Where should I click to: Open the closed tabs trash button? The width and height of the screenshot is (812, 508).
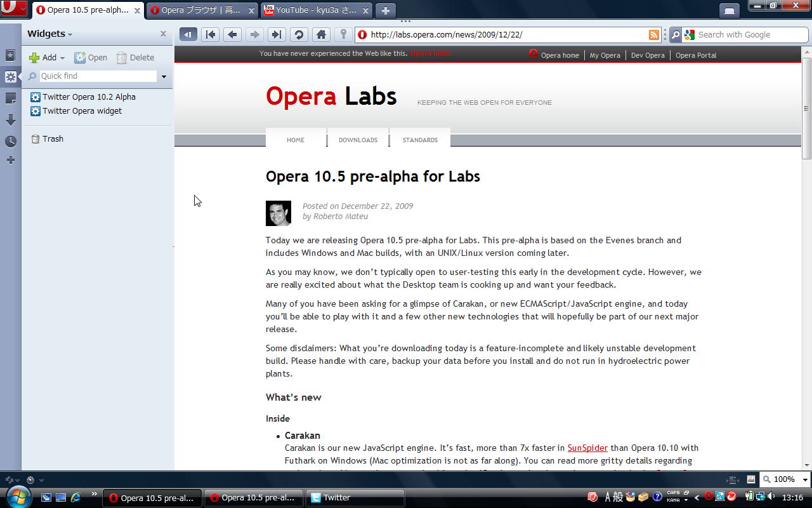tap(730, 11)
